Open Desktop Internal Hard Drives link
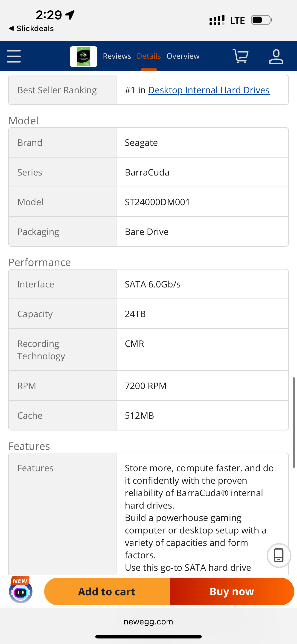The image size is (297, 644). point(209,90)
